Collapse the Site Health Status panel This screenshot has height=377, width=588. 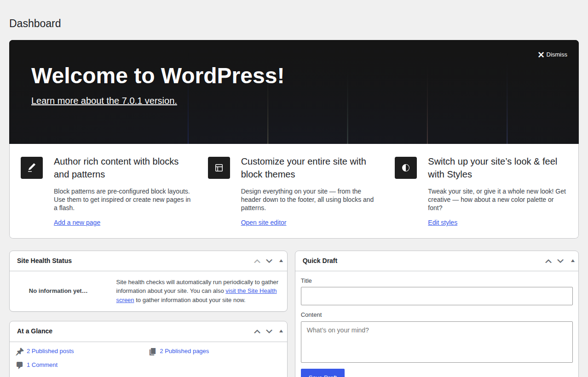(281, 261)
